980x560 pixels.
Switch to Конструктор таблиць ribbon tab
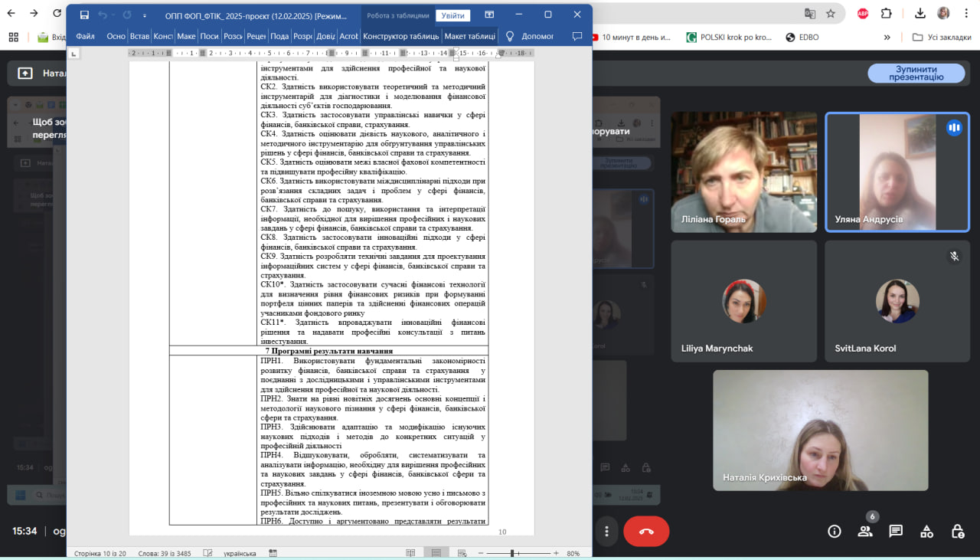click(400, 36)
